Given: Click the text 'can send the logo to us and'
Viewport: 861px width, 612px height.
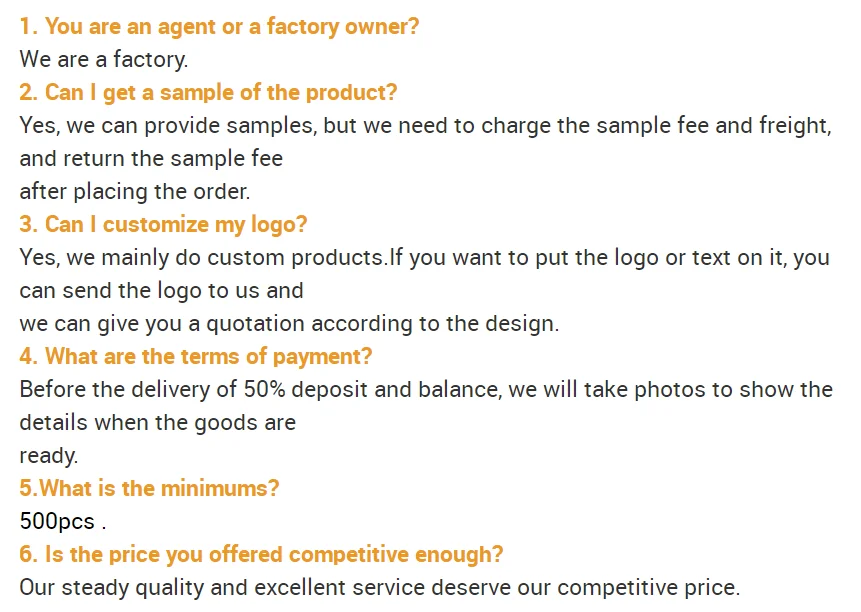Looking at the screenshot, I should point(161,290).
